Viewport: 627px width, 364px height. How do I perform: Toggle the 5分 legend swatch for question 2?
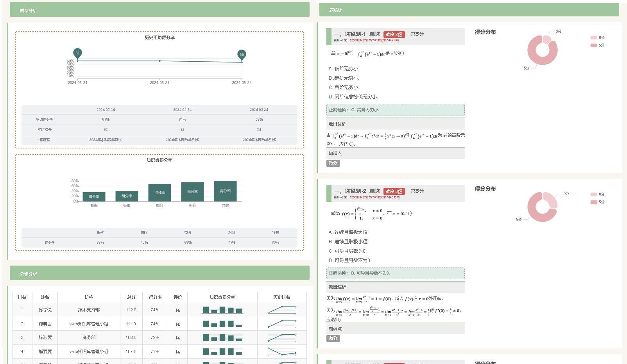tap(594, 202)
